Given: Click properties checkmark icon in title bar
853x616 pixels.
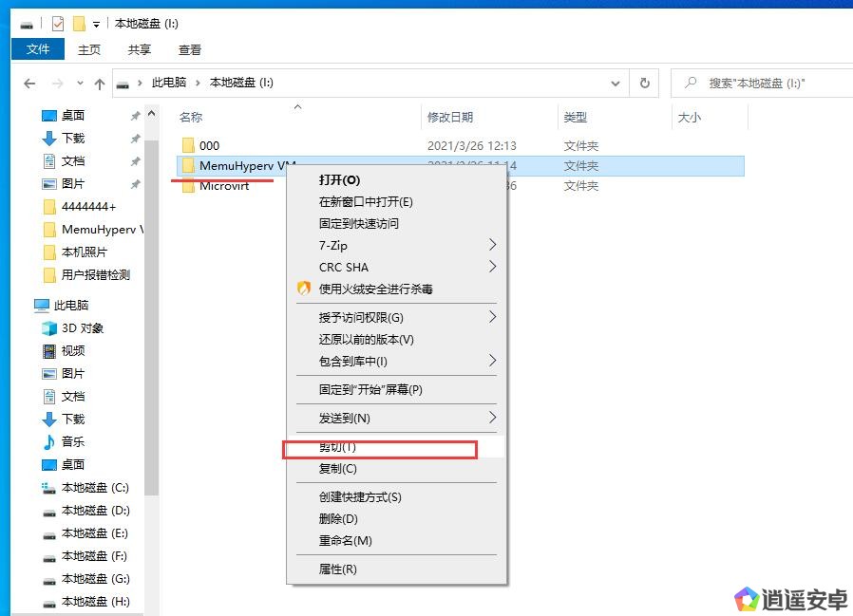Looking at the screenshot, I should [x=58, y=24].
